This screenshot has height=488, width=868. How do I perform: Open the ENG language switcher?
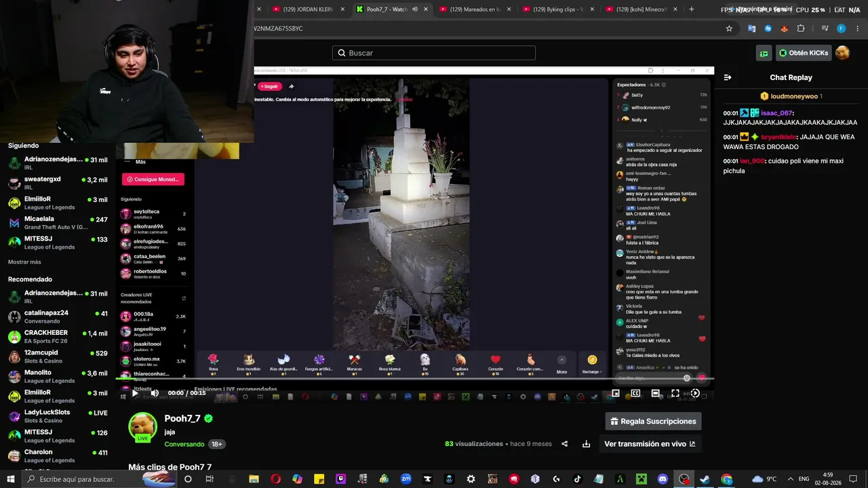(805, 479)
